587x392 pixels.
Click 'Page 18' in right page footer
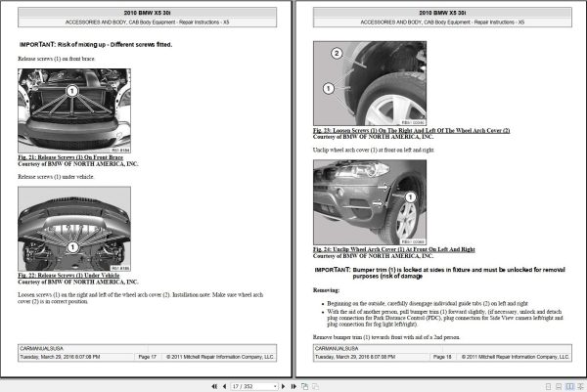pos(442,357)
